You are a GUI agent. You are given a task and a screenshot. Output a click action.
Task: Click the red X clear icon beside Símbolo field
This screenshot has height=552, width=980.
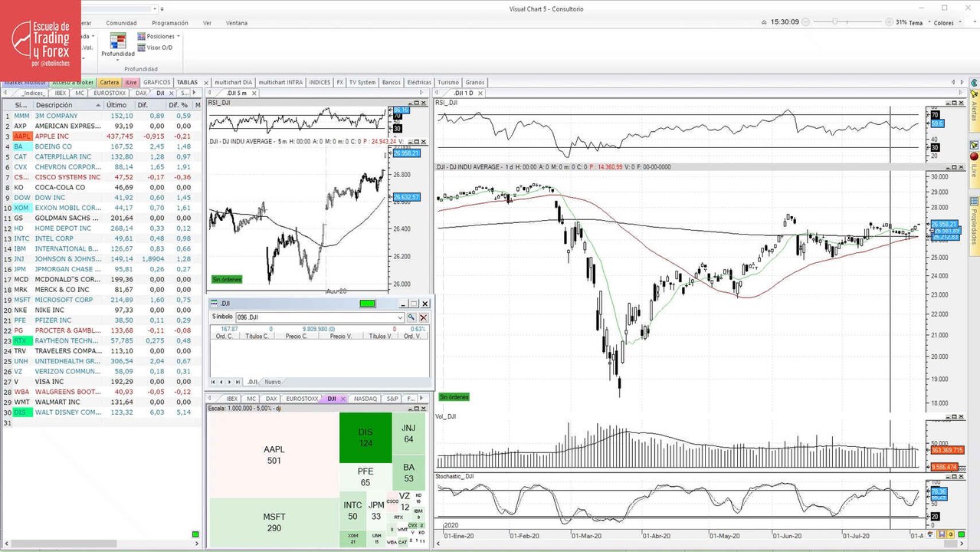point(423,317)
